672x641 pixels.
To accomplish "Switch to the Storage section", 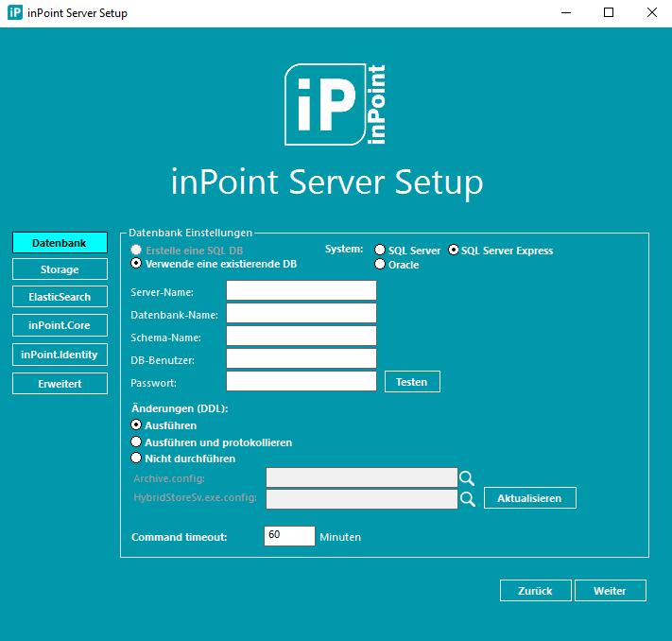I will point(60,269).
